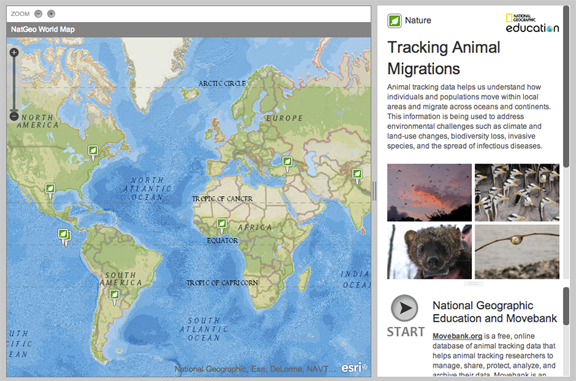The height and width of the screenshot is (381, 576).
Task: Open the striped-head geese photo thumbnail
Action: click(517, 193)
